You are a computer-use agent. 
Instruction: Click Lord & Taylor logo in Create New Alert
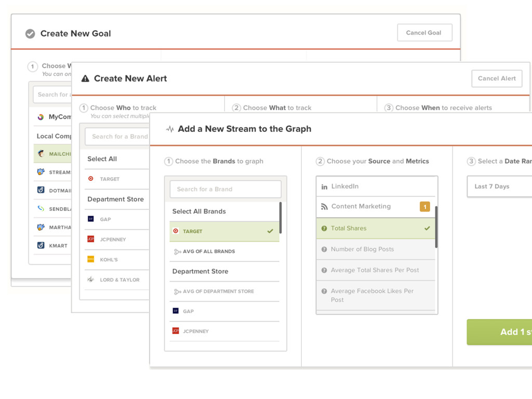pos(90,279)
